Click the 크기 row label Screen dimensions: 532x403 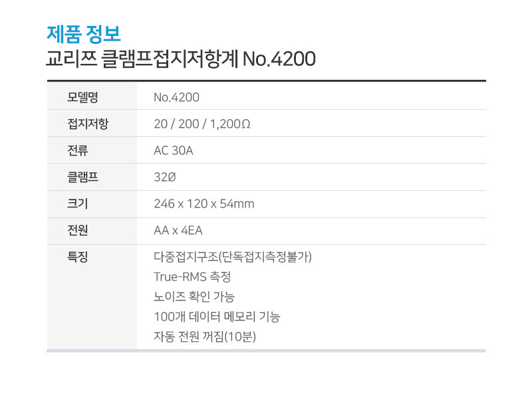coord(78,203)
